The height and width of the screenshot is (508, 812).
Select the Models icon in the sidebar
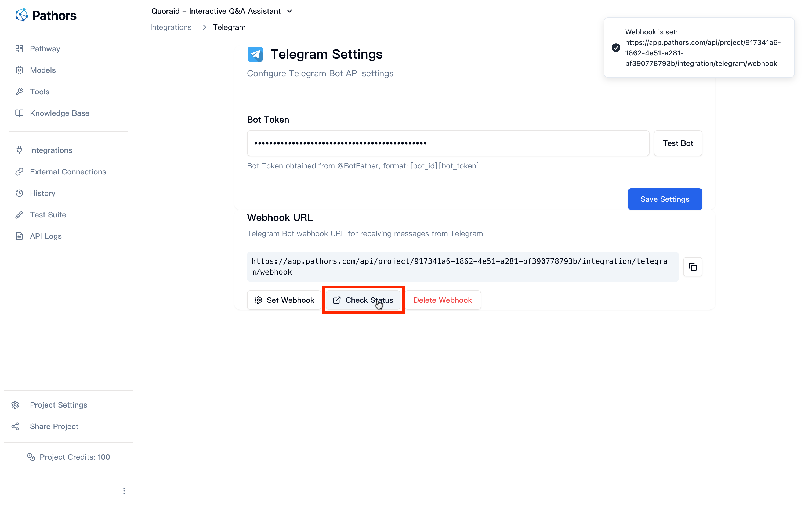(x=19, y=70)
